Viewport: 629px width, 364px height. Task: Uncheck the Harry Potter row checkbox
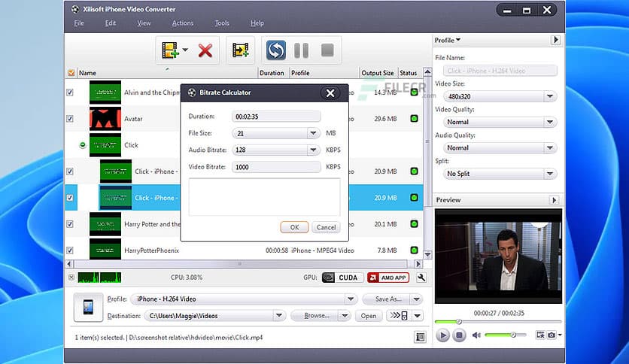click(x=70, y=224)
